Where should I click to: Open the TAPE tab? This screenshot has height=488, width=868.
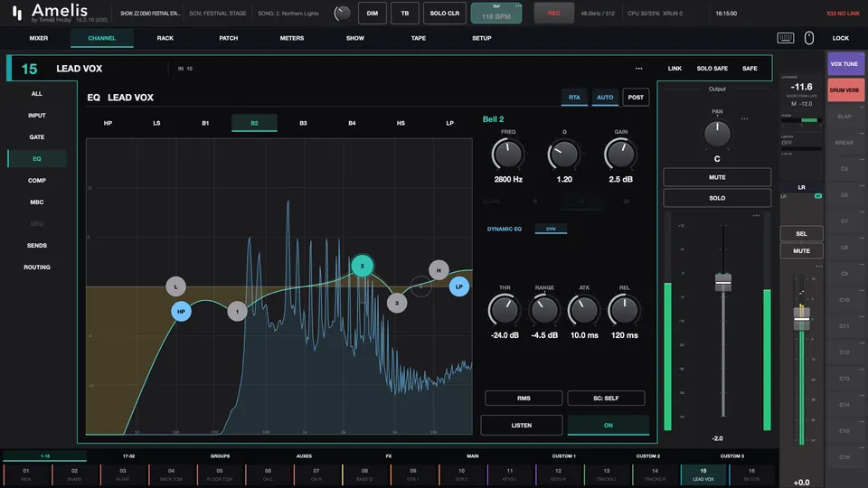(x=419, y=38)
